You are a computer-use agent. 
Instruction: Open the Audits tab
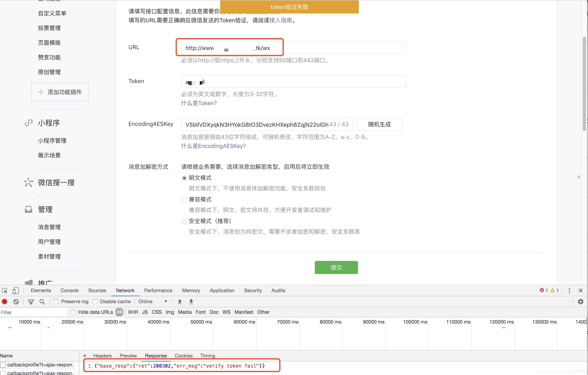[278, 290]
